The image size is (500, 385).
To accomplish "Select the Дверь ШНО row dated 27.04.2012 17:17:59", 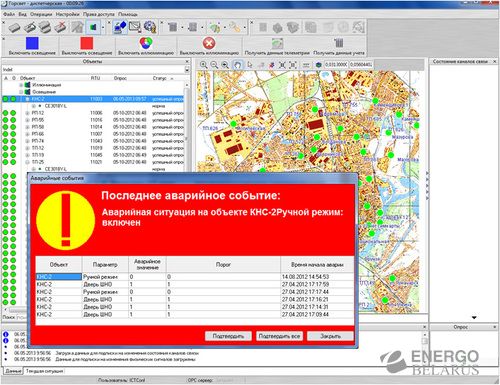I will tap(195, 284).
